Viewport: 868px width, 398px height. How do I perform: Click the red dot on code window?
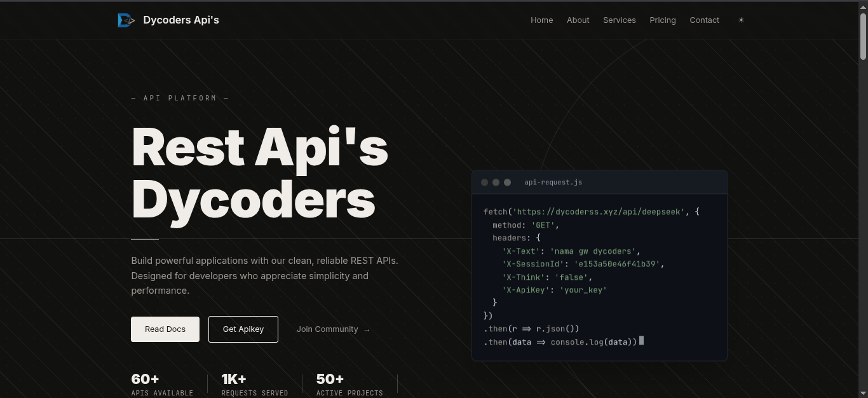[485, 182]
